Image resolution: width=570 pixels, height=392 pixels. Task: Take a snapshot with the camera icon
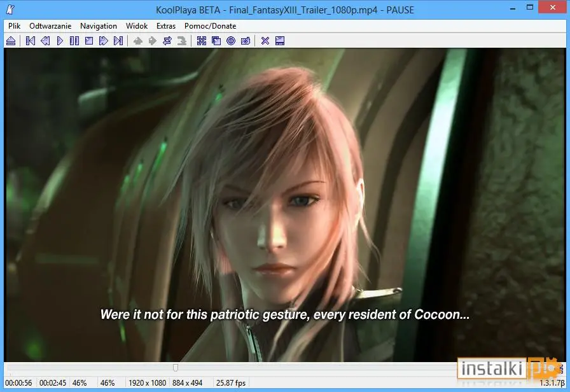246,41
